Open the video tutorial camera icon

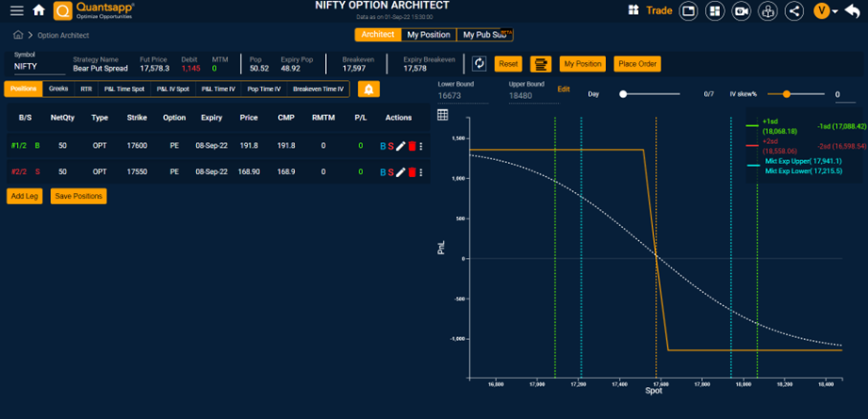point(741,11)
